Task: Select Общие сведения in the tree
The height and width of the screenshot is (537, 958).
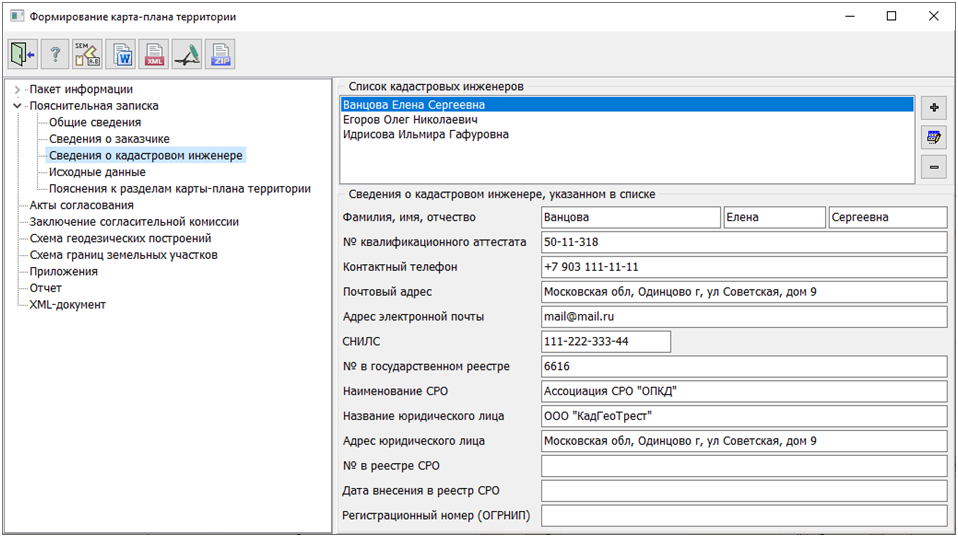Action: coord(95,122)
